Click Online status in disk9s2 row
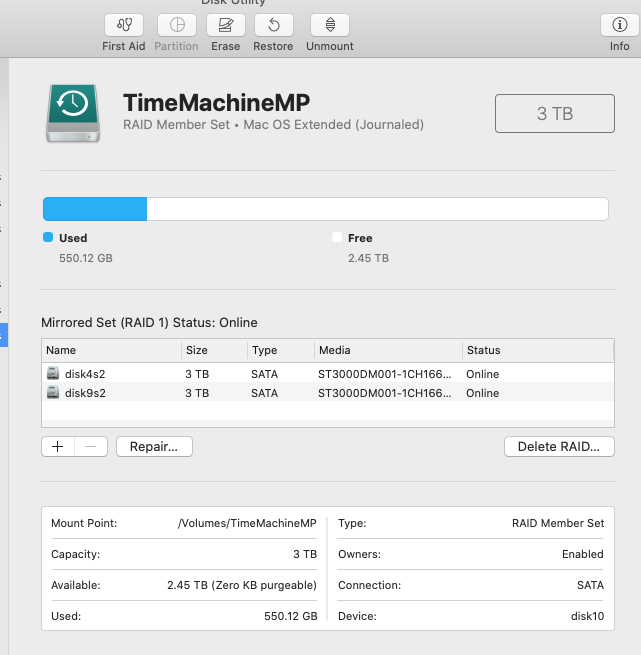This screenshot has height=655, width=641. tap(483, 393)
